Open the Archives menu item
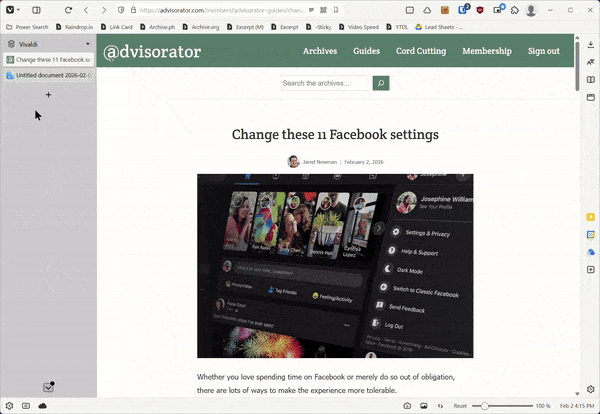600x414 pixels. click(x=320, y=51)
